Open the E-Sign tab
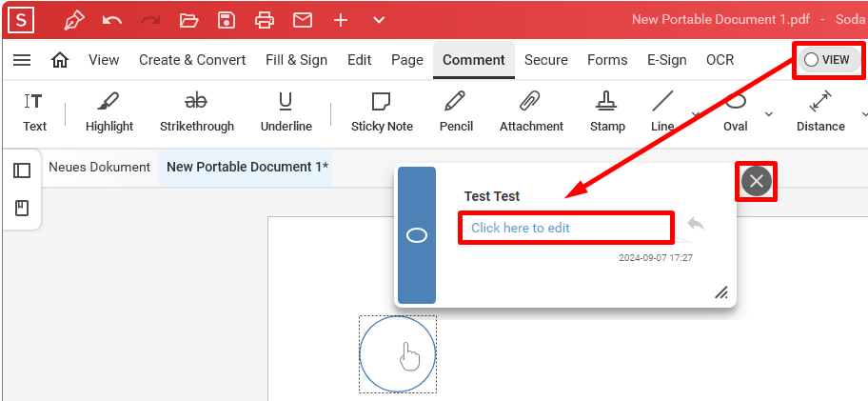Screen dimensions: 868x401 666,60
